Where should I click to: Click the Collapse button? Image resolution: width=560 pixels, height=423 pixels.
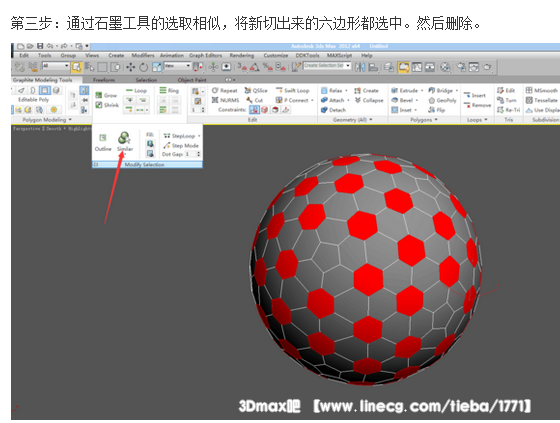click(x=369, y=100)
